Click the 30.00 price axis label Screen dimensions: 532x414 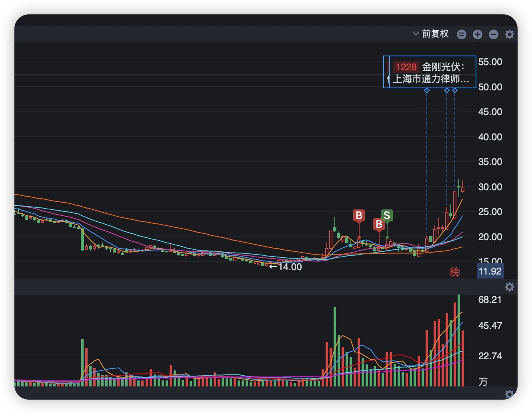click(490, 187)
